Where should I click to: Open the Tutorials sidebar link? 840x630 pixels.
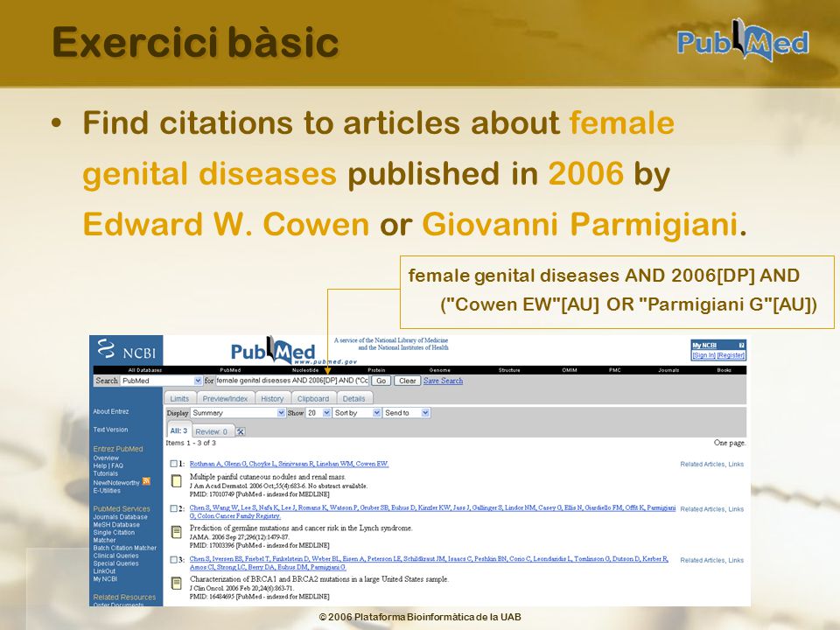point(106,473)
